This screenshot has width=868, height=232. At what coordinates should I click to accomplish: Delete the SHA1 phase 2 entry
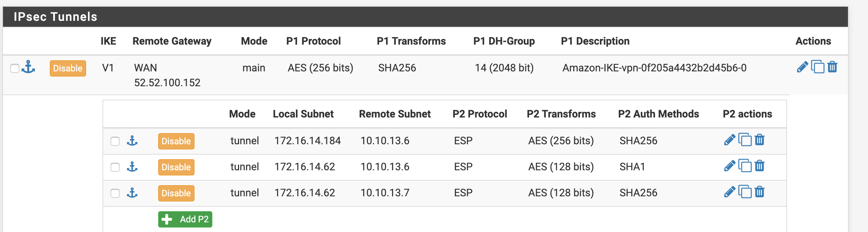click(x=760, y=166)
